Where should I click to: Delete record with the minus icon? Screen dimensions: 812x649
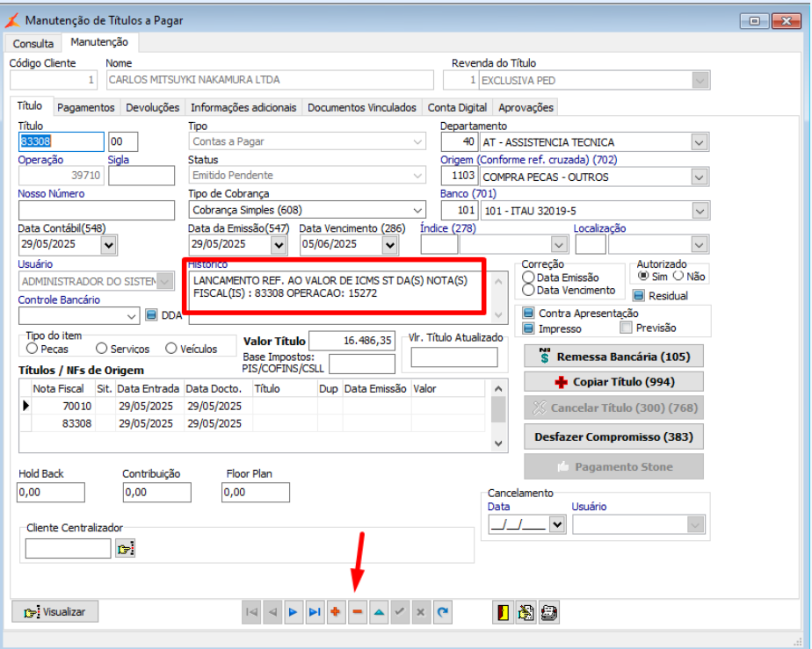pos(358,612)
